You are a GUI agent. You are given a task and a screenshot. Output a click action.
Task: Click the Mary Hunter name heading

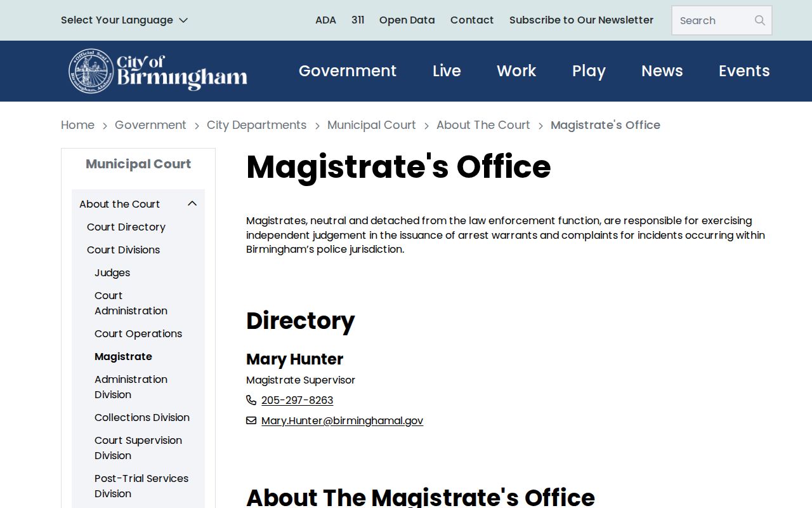coord(294,359)
